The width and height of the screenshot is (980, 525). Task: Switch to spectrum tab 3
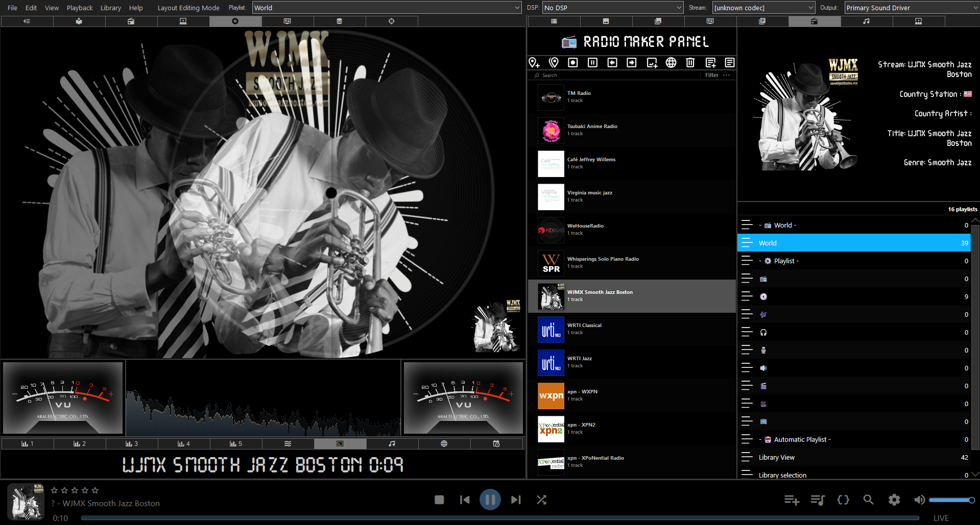132,444
